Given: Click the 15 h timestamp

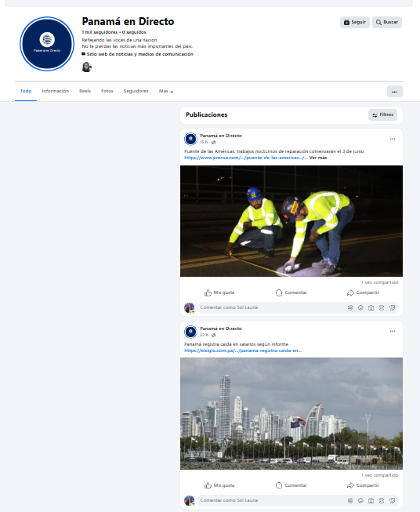Looking at the screenshot, I should pyautogui.click(x=204, y=142).
